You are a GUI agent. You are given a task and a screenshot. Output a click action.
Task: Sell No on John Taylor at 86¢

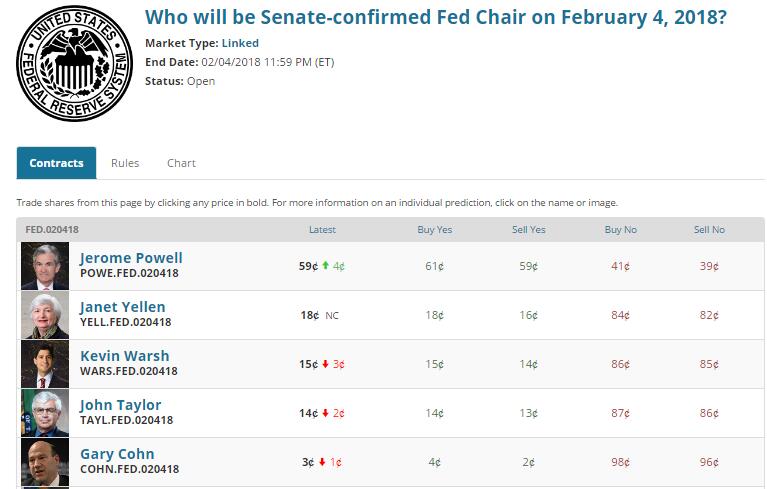point(709,413)
